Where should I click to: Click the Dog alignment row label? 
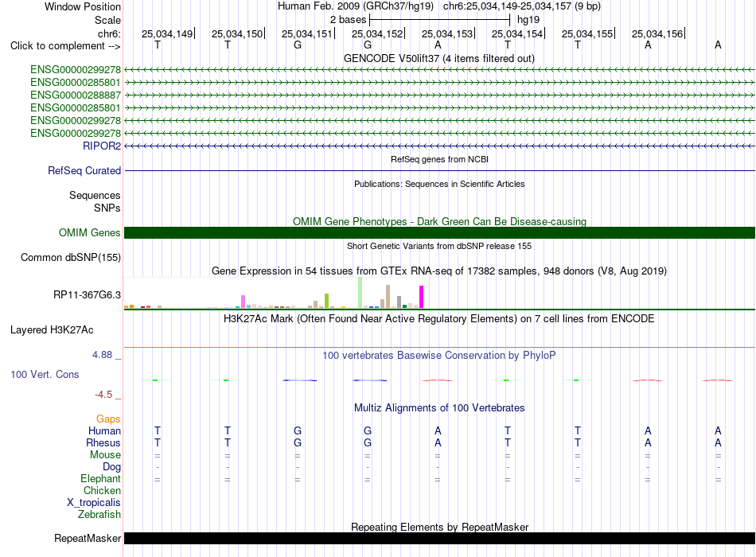click(x=112, y=467)
